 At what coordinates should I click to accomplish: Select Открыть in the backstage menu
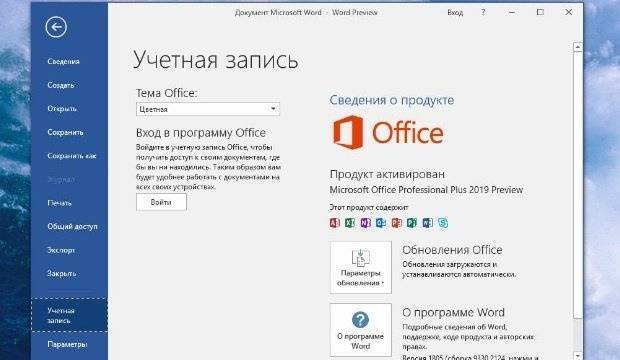coord(62,108)
